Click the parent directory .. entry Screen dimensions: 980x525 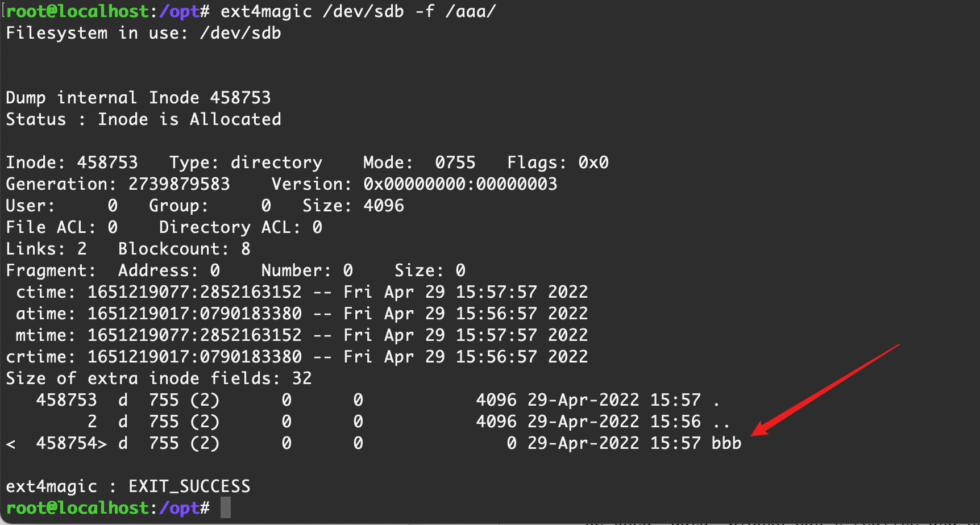[721, 422]
